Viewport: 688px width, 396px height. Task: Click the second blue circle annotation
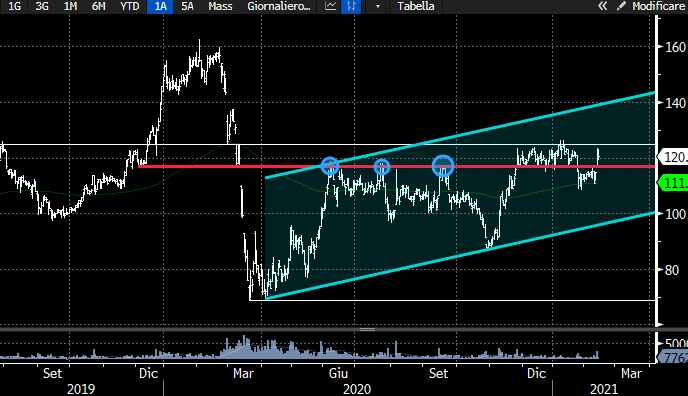click(x=382, y=167)
